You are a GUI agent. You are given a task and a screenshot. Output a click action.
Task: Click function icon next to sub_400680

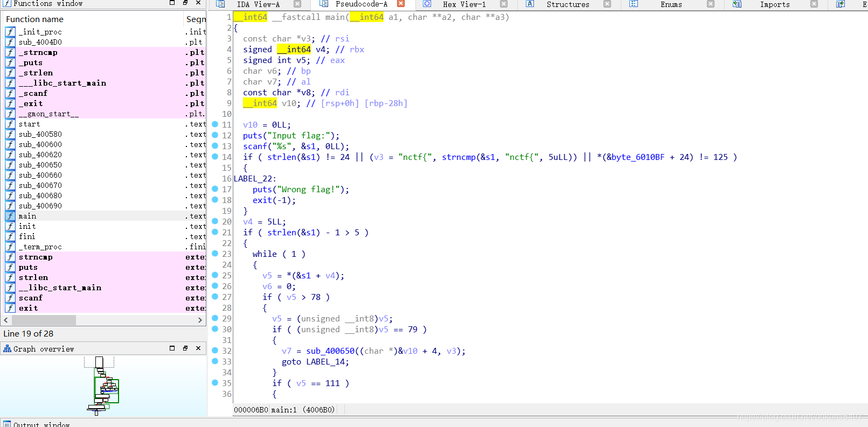tap(10, 195)
